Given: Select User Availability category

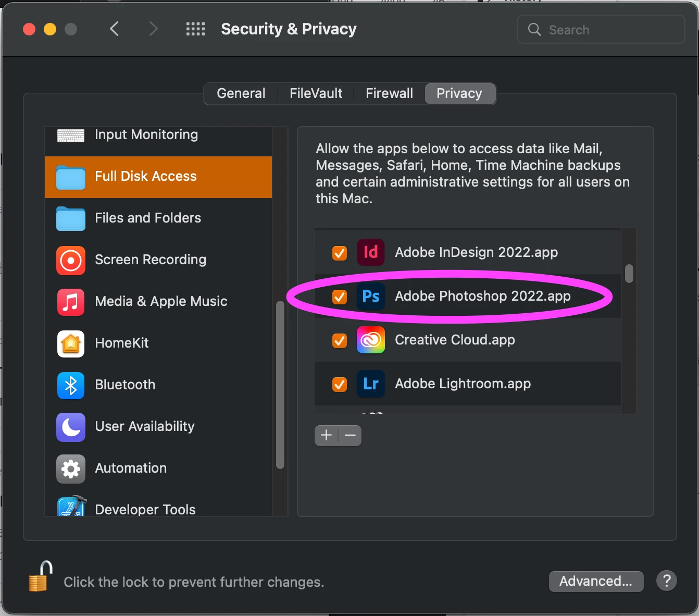Looking at the screenshot, I should coord(158,427).
